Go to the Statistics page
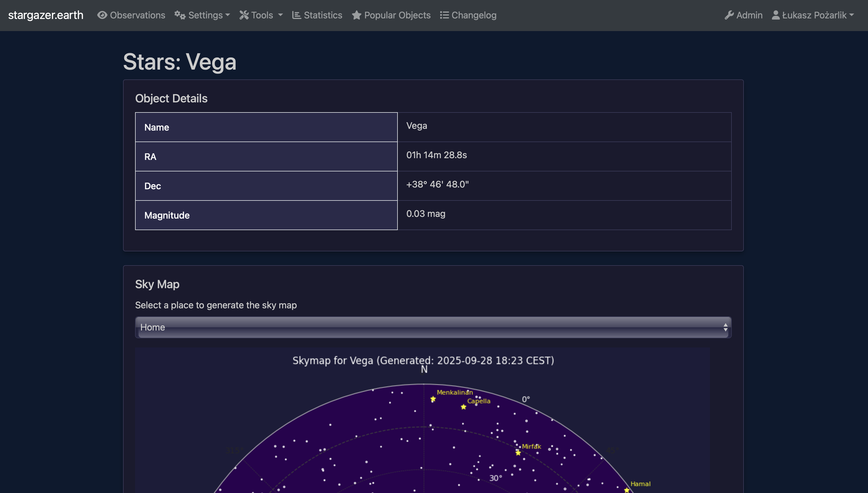The image size is (868, 493). click(x=323, y=15)
